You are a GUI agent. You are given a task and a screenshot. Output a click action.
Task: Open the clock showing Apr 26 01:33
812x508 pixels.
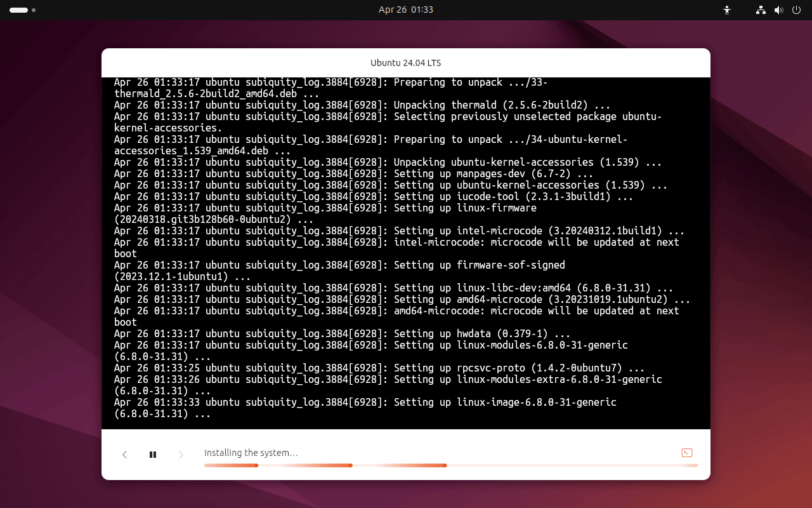tap(405, 10)
